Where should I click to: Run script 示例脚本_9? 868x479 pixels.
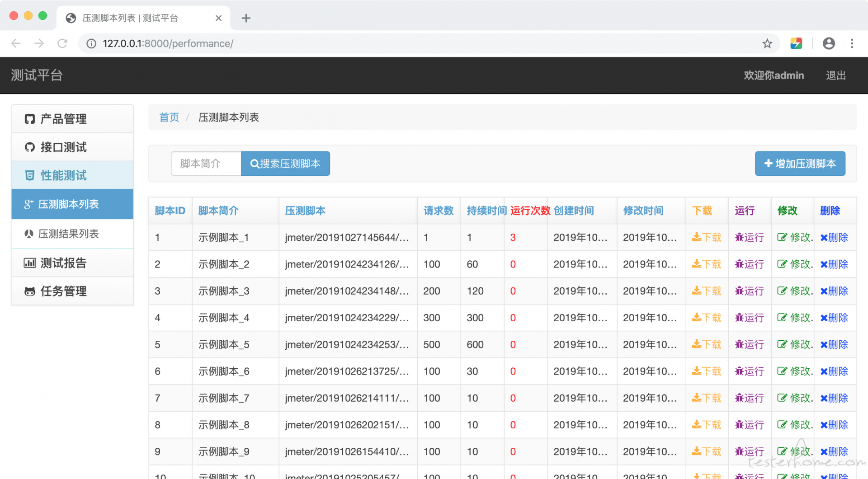point(750,451)
